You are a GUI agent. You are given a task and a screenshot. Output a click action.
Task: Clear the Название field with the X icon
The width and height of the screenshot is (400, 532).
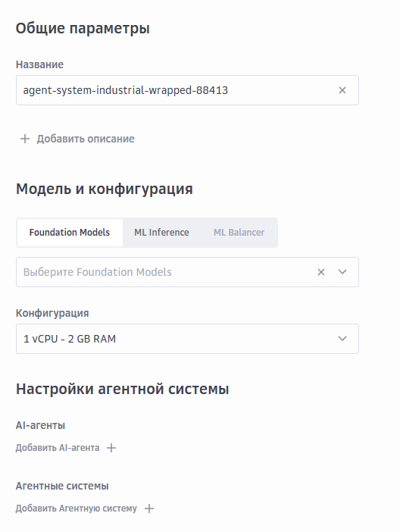tap(342, 90)
